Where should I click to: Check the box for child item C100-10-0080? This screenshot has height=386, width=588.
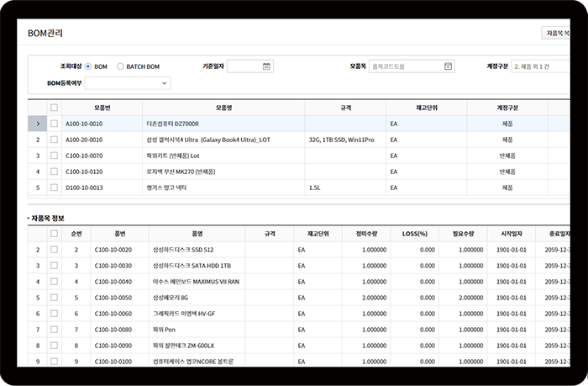click(54, 330)
